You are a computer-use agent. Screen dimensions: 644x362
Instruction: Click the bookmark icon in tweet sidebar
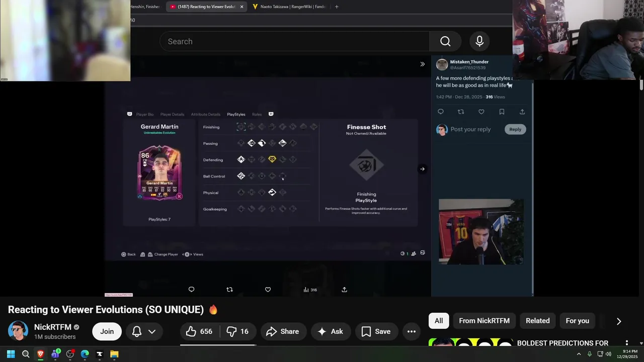point(502,112)
